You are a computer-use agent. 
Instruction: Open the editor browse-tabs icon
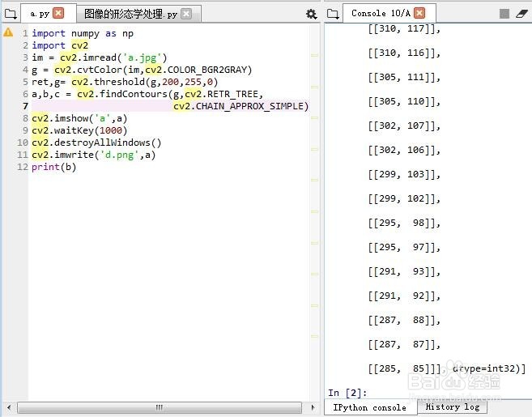pos(11,14)
